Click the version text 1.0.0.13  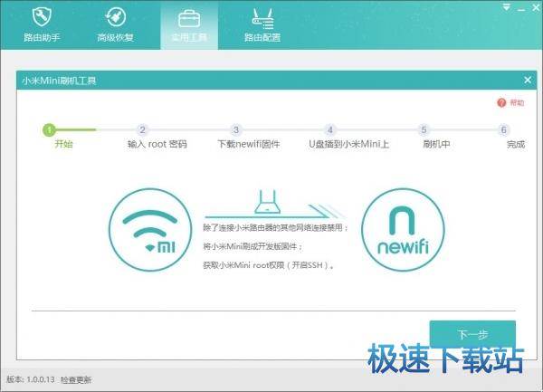coord(41,379)
